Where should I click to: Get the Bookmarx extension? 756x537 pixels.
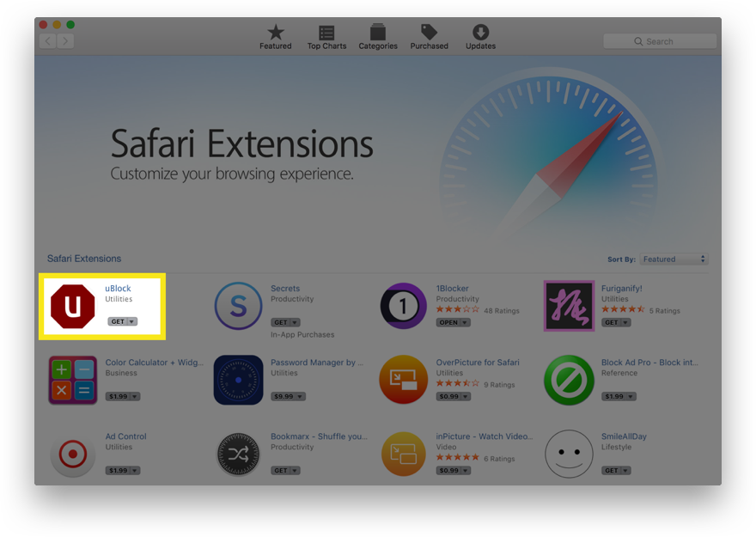click(281, 471)
